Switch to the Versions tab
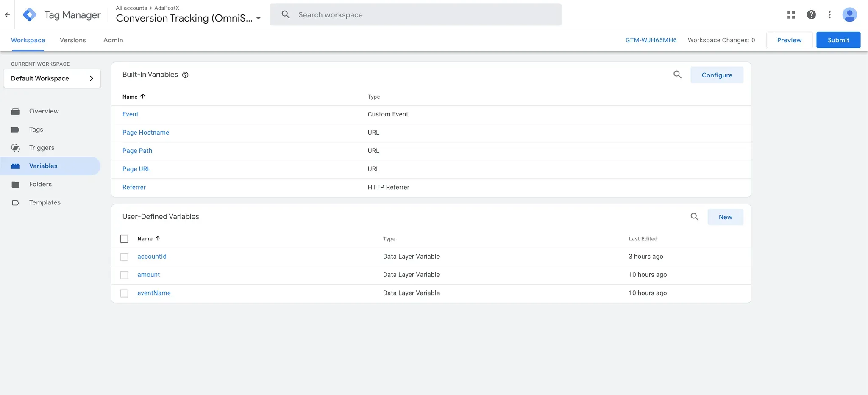 (73, 40)
